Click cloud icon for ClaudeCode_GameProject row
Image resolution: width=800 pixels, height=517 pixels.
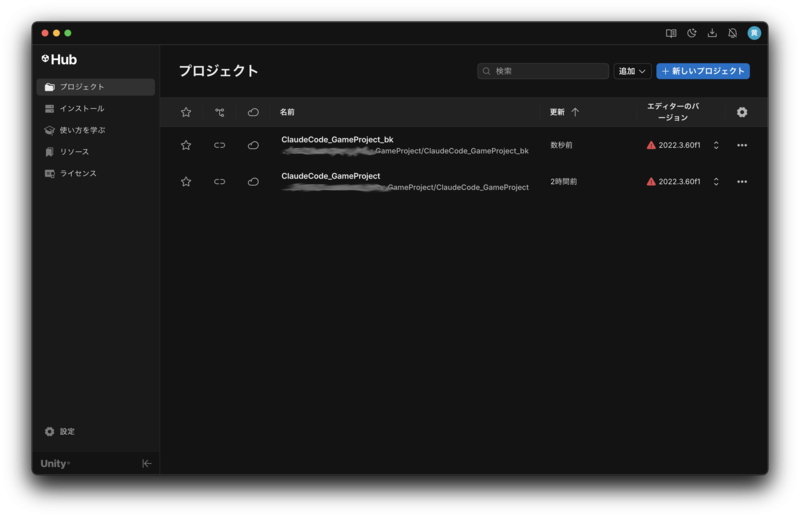(253, 182)
